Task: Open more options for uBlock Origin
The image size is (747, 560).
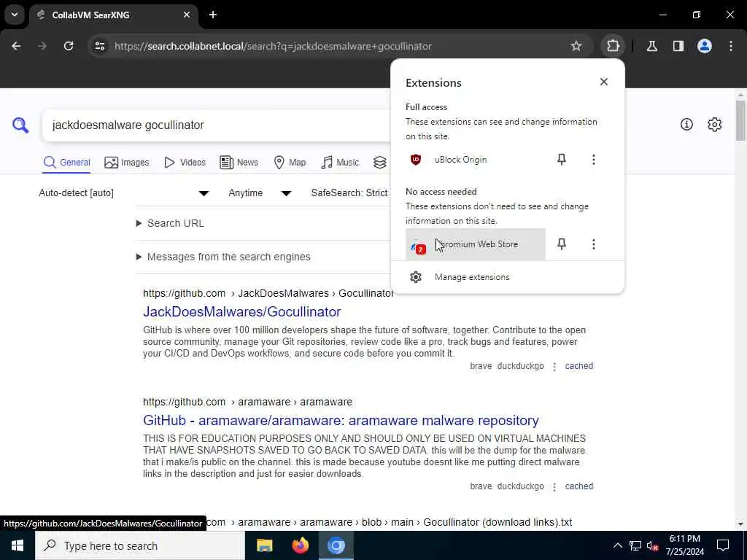Action: pos(594,160)
